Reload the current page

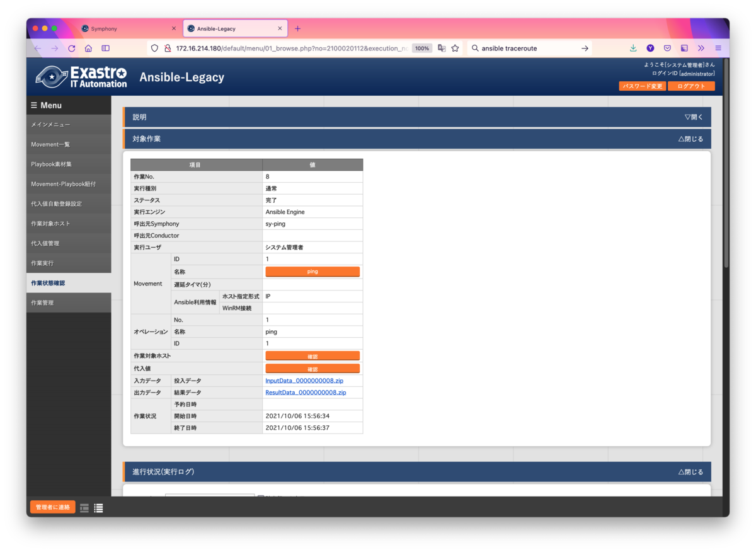point(72,49)
